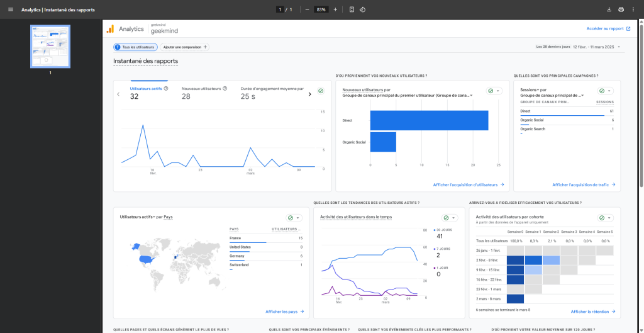The height and width of the screenshot is (333, 644).
Task: Click the zoom in plus icon
Action: click(x=335, y=9)
